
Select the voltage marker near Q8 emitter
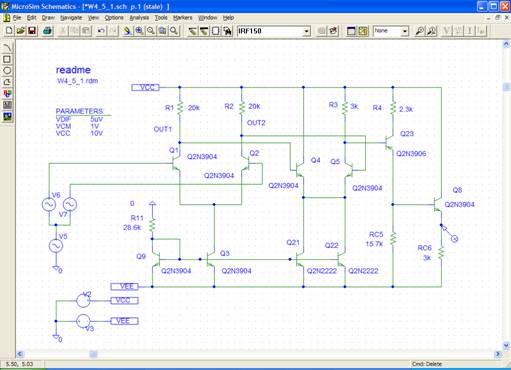coord(450,233)
